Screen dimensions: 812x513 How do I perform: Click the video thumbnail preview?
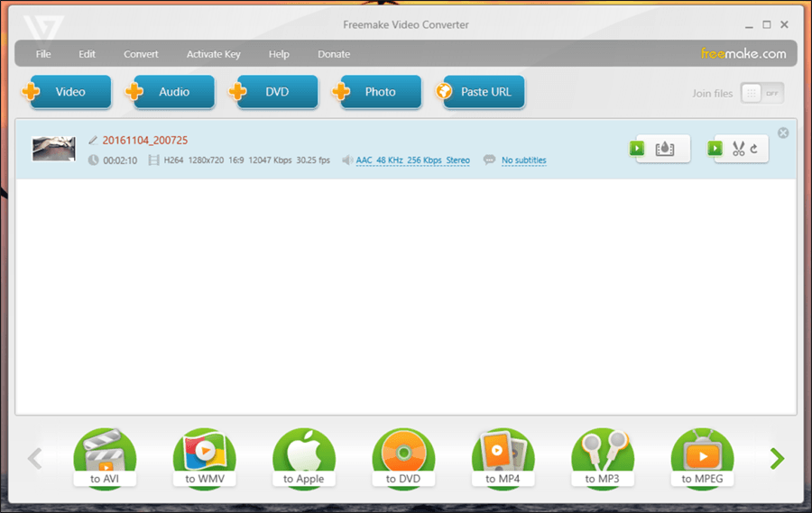click(x=54, y=149)
